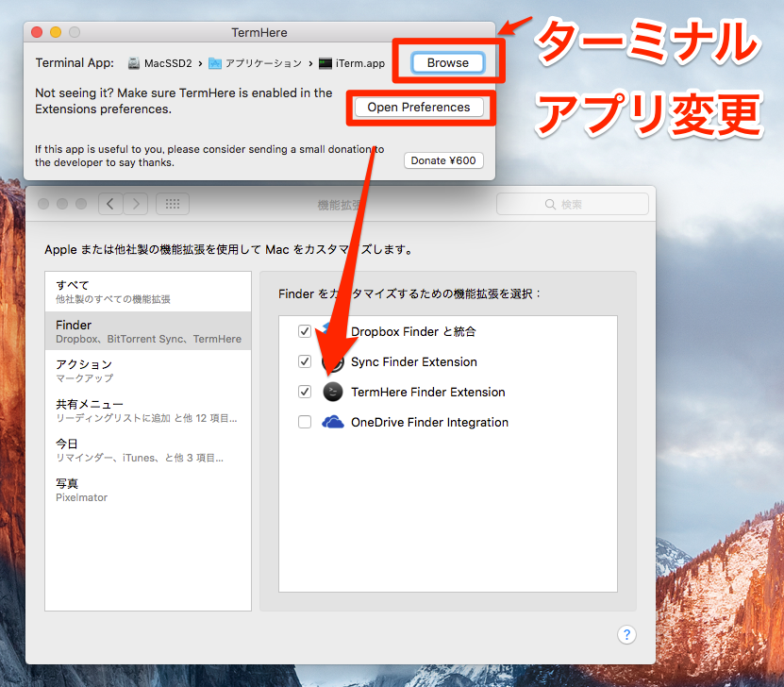Click the アプリケーション path text
Screen dimensions: 784x687
click(x=263, y=63)
